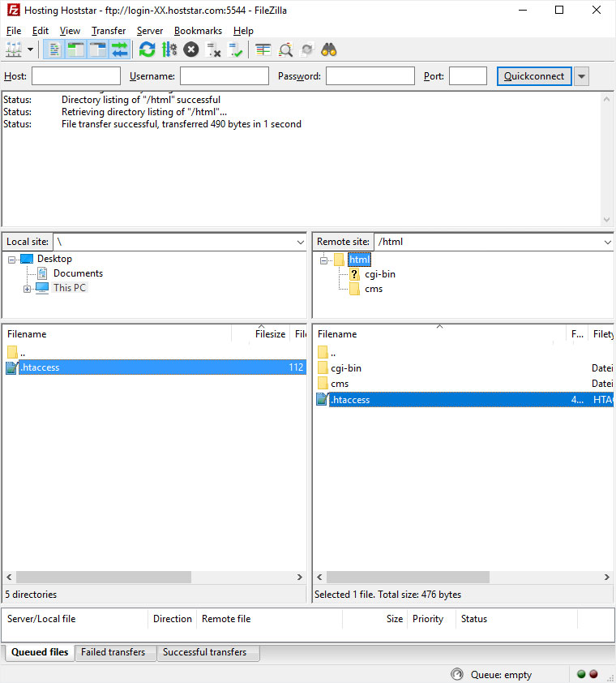Open the View menu
616x683 pixels.
(x=70, y=31)
